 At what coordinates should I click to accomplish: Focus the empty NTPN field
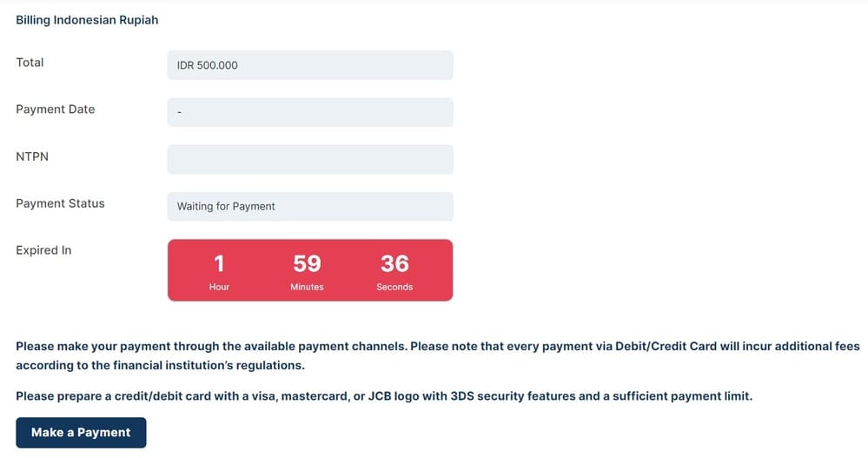tap(309, 159)
